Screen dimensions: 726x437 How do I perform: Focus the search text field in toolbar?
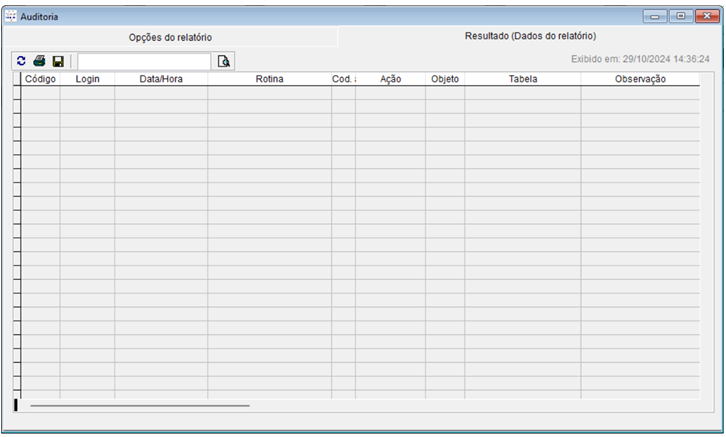[x=144, y=61]
